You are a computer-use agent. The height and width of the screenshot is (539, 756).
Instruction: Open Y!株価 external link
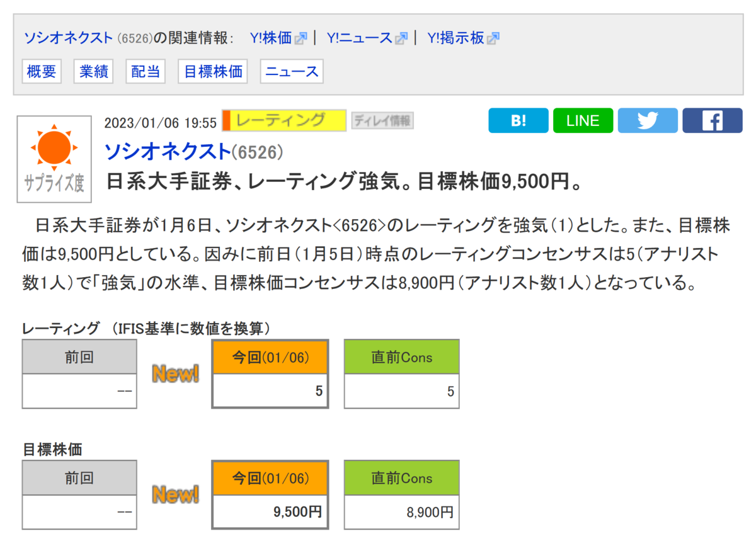(277, 38)
